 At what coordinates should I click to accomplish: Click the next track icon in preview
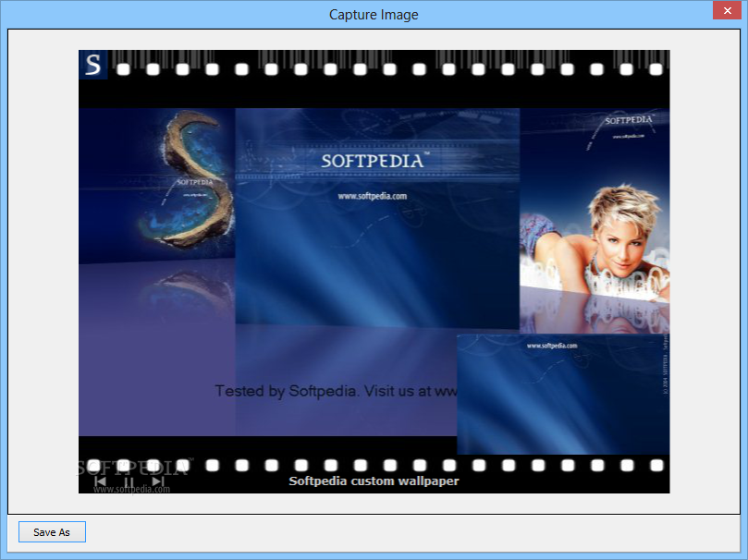coord(158,481)
